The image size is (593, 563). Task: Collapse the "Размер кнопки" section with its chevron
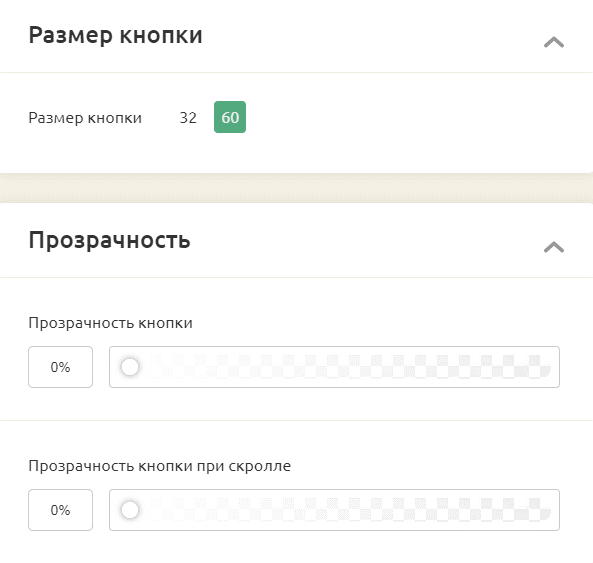(554, 42)
